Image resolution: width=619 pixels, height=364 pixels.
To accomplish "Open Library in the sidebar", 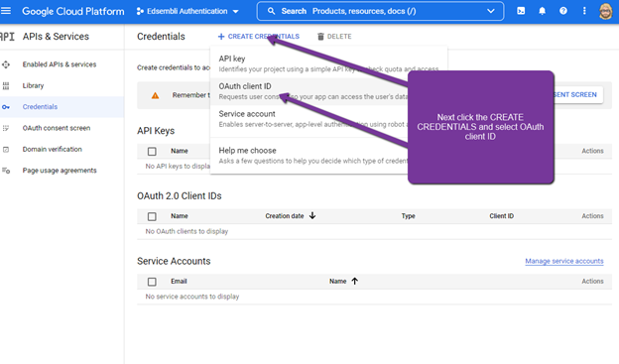I will (x=33, y=85).
